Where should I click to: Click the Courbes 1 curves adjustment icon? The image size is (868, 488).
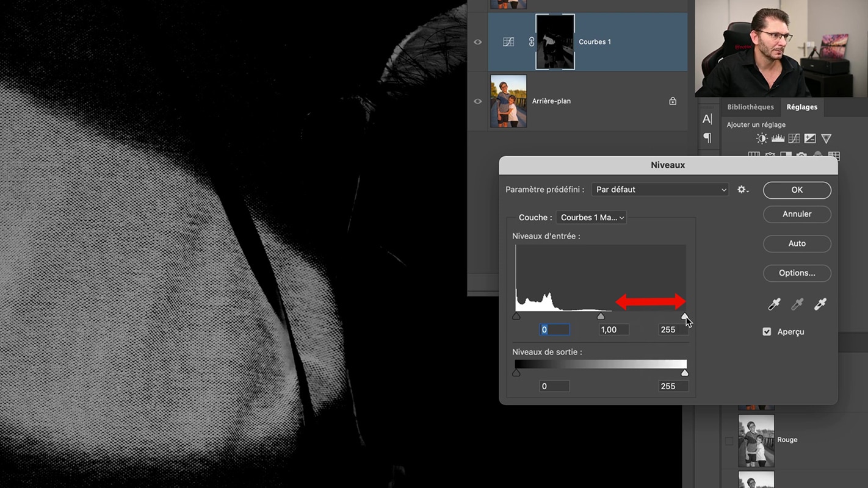pyautogui.click(x=508, y=42)
